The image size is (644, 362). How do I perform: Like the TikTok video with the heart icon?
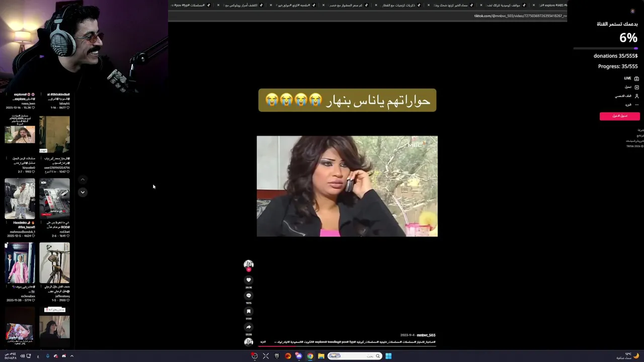coord(249,280)
